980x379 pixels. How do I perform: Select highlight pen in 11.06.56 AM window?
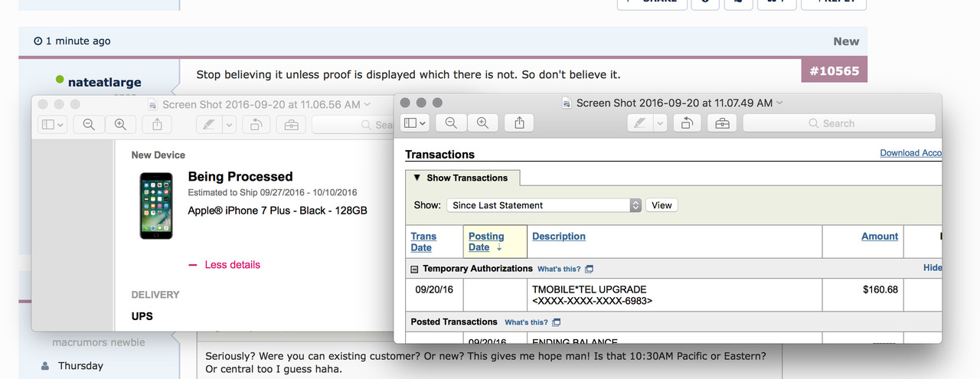click(208, 125)
